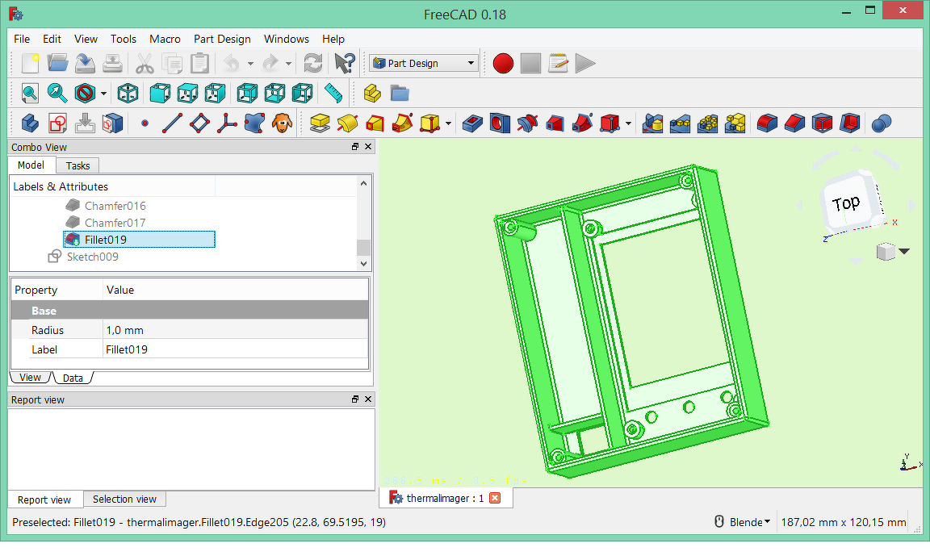
Task: Create a datum point icon
Action: pyautogui.click(x=145, y=123)
